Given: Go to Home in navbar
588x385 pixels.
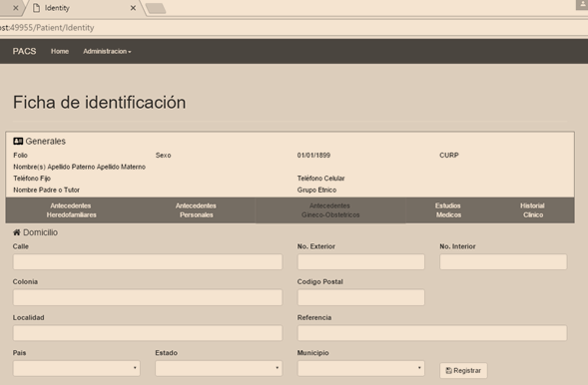Looking at the screenshot, I should [x=60, y=51].
